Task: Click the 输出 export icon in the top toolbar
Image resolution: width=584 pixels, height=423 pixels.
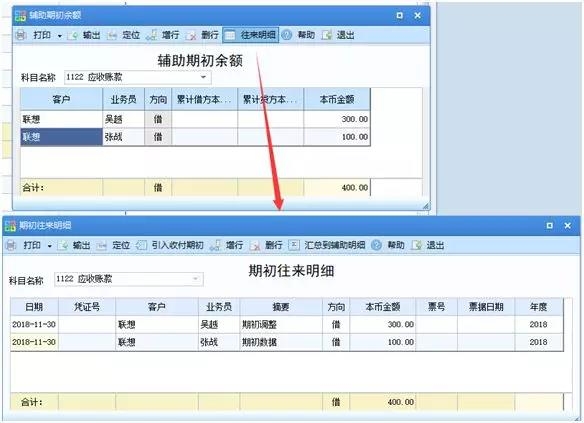Action: 72,35
